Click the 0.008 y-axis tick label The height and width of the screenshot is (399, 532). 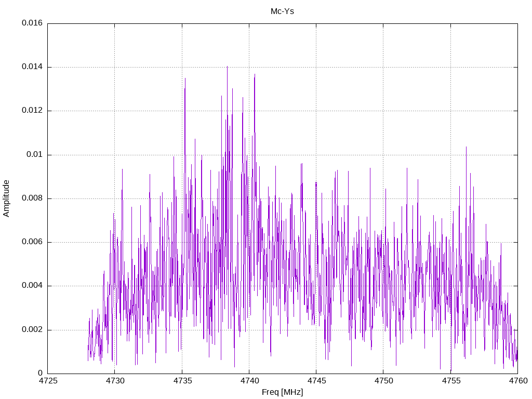(x=32, y=198)
